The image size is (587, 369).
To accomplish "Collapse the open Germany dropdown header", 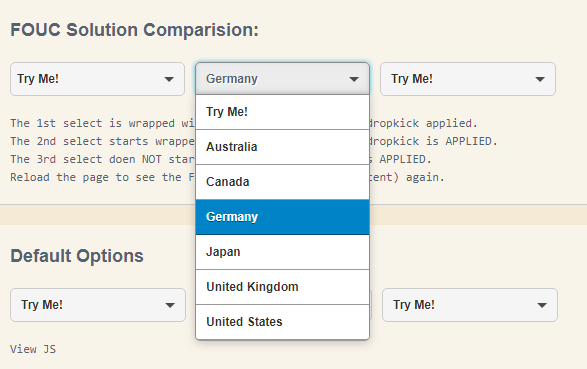I will click(x=282, y=79).
